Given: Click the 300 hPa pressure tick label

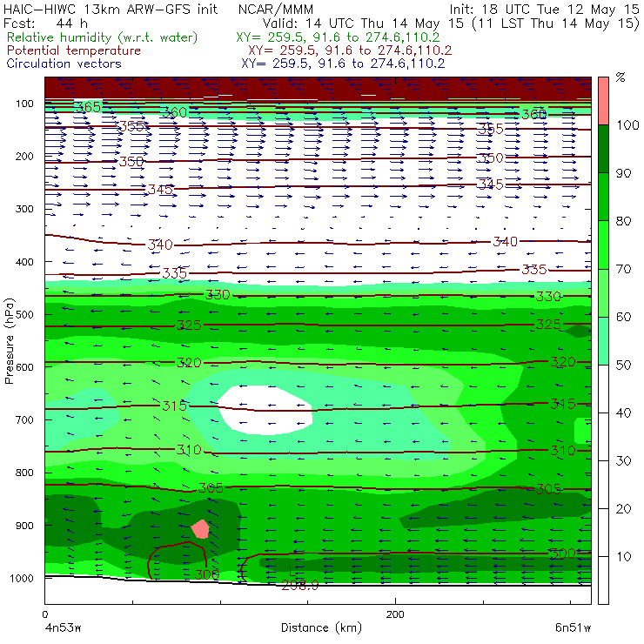Looking at the screenshot, I should tap(24, 209).
